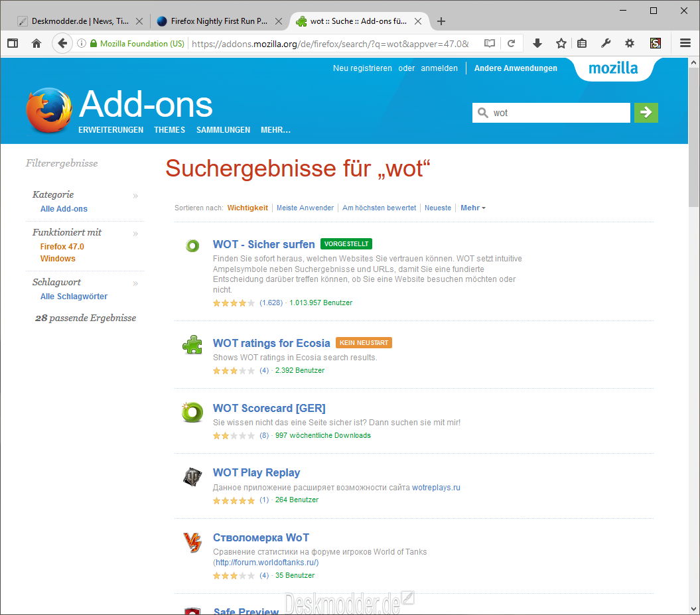The image size is (700, 615).
Task: Click the NoScript toolbar icon
Action: (656, 43)
